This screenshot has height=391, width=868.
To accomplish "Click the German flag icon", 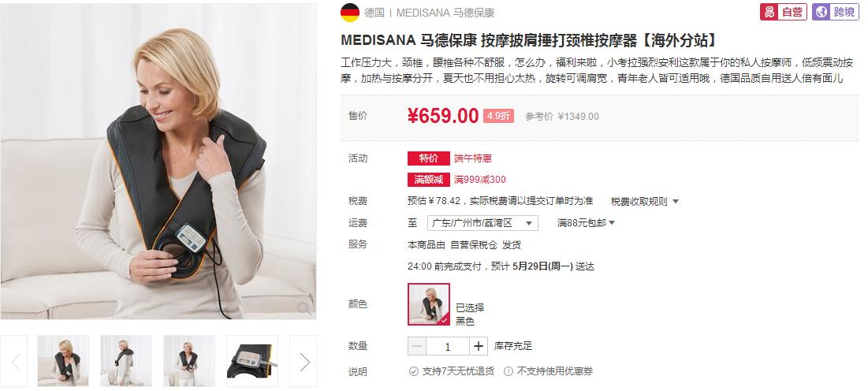I will pyautogui.click(x=350, y=12).
